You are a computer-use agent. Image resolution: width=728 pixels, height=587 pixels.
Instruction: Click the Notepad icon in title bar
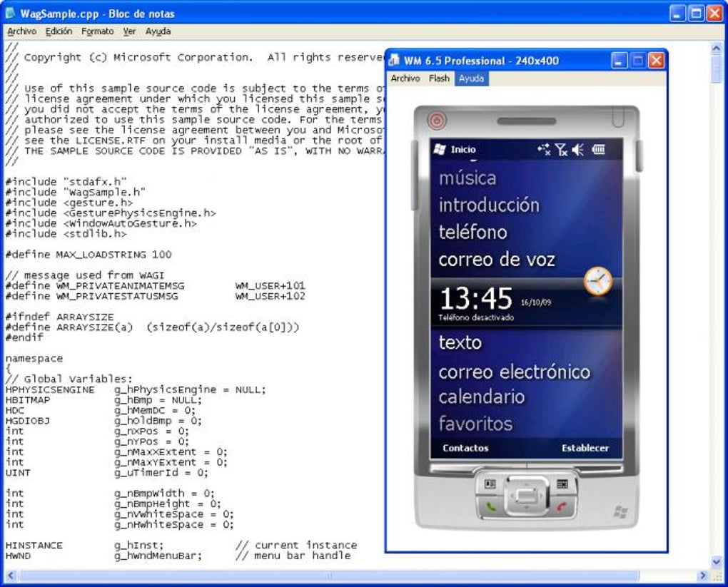[10, 14]
